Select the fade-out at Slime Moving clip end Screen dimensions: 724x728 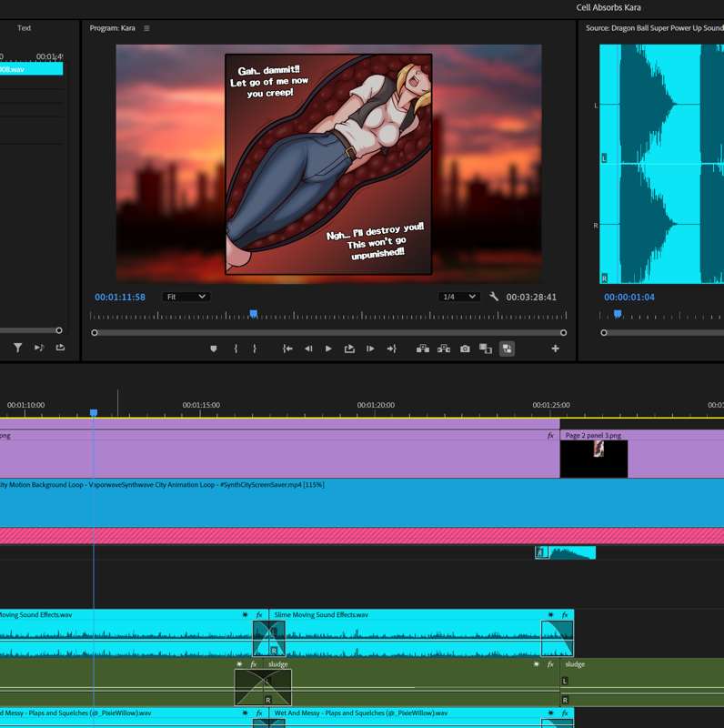pyautogui.click(x=558, y=638)
